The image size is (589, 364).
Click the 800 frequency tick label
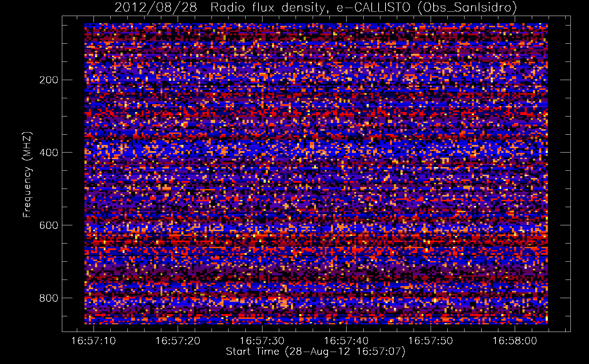tap(49, 298)
